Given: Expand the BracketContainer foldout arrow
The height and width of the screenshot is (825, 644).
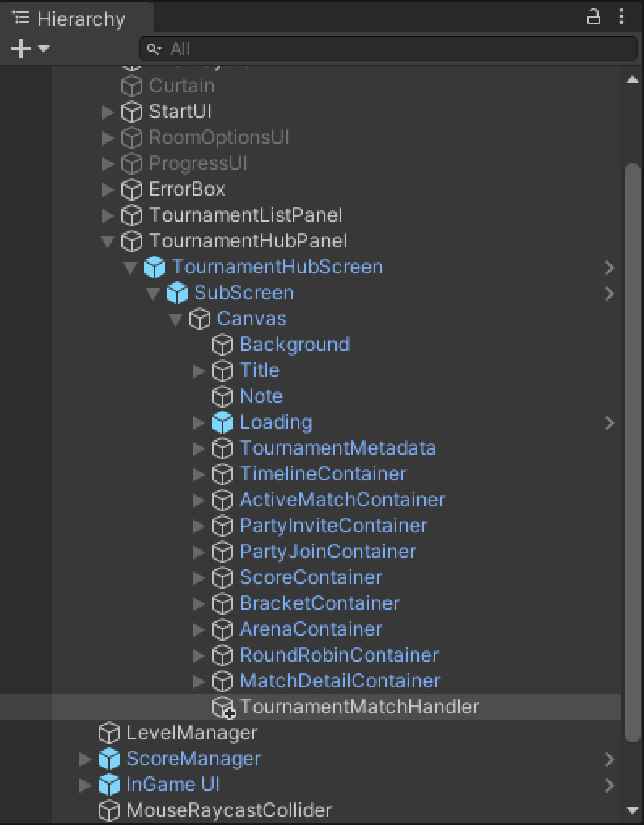Looking at the screenshot, I should [x=198, y=603].
